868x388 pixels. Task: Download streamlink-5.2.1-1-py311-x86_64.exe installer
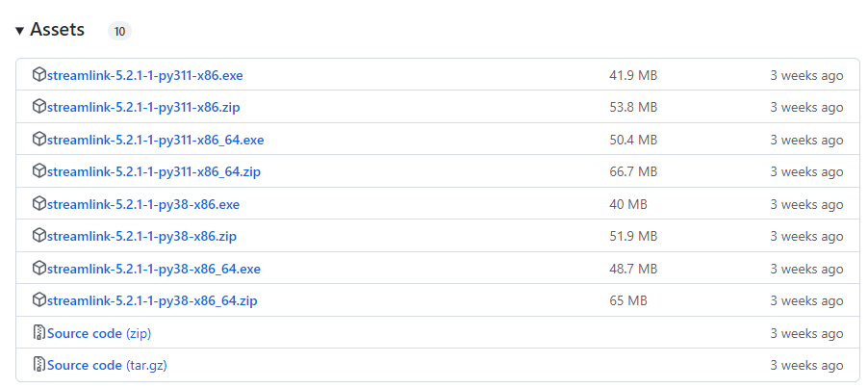tap(155, 140)
